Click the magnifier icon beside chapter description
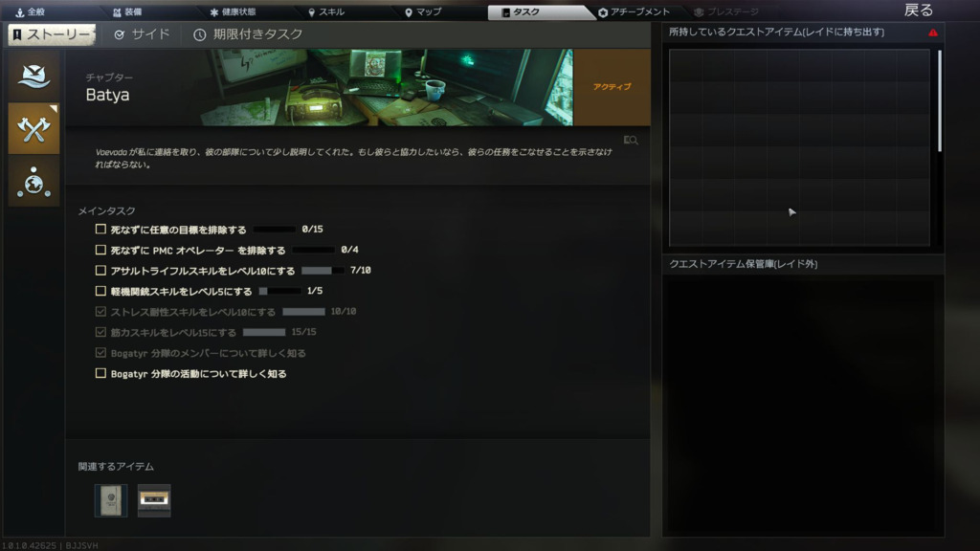Screen dimensions: 980x551 630,141
